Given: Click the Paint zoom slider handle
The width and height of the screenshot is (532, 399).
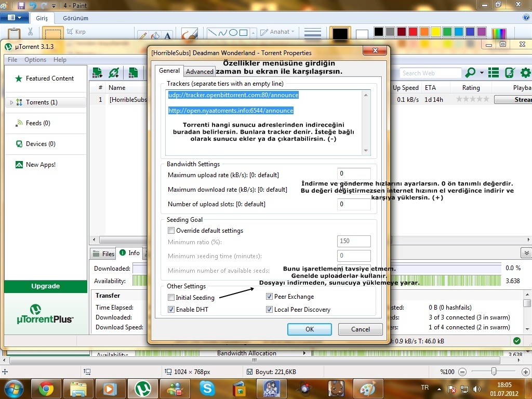Looking at the screenshot, I should pyautogui.click(x=494, y=371).
